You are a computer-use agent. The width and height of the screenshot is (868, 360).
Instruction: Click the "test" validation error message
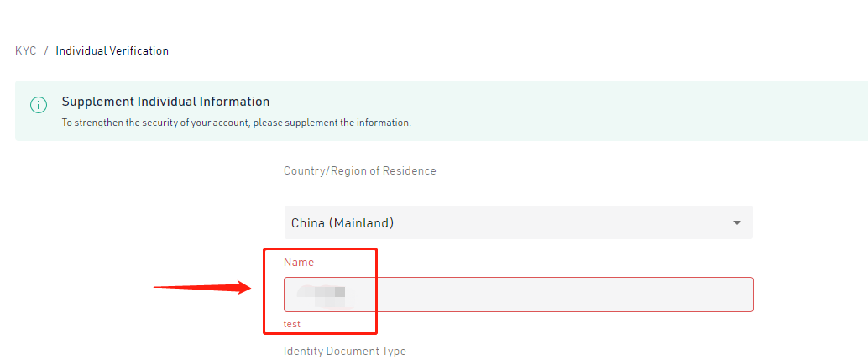pyautogui.click(x=292, y=324)
